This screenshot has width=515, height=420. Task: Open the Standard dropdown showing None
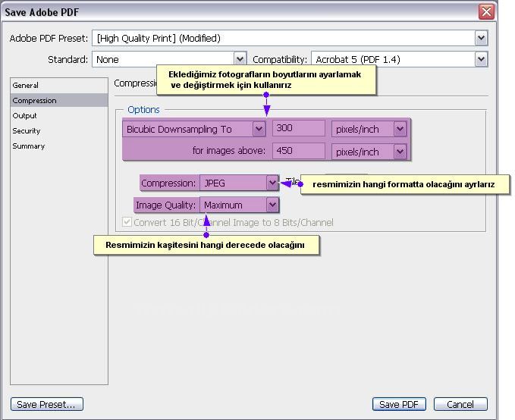click(169, 59)
